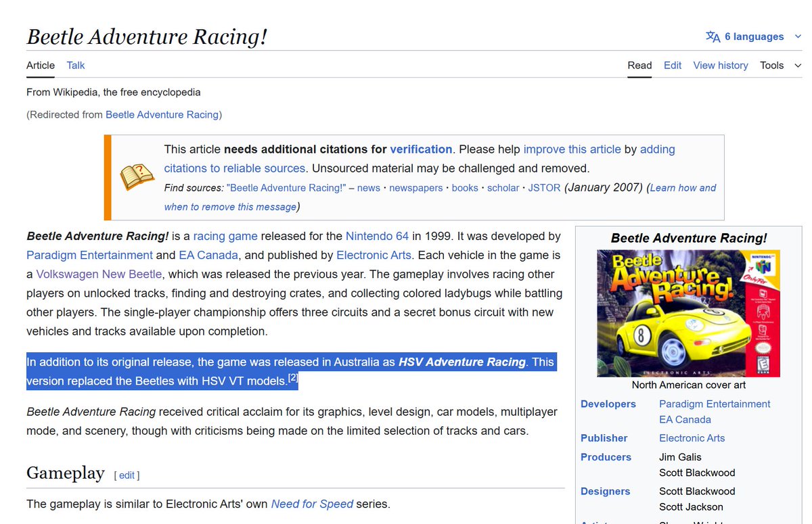Open the EA Canada link in the intro
The width and height of the screenshot is (812, 524).
point(208,255)
